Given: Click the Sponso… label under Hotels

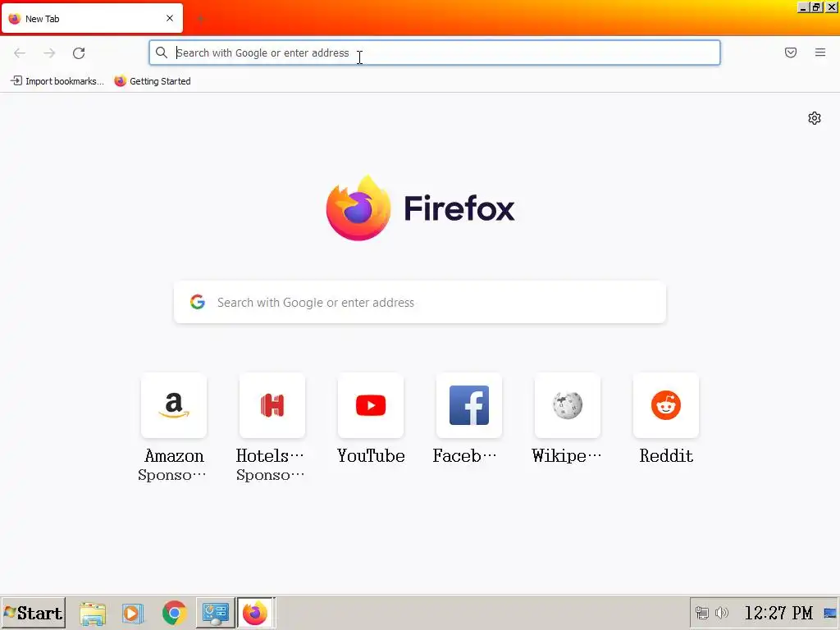Looking at the screenshot, I should pyautogui.click(x=270, y=475).
